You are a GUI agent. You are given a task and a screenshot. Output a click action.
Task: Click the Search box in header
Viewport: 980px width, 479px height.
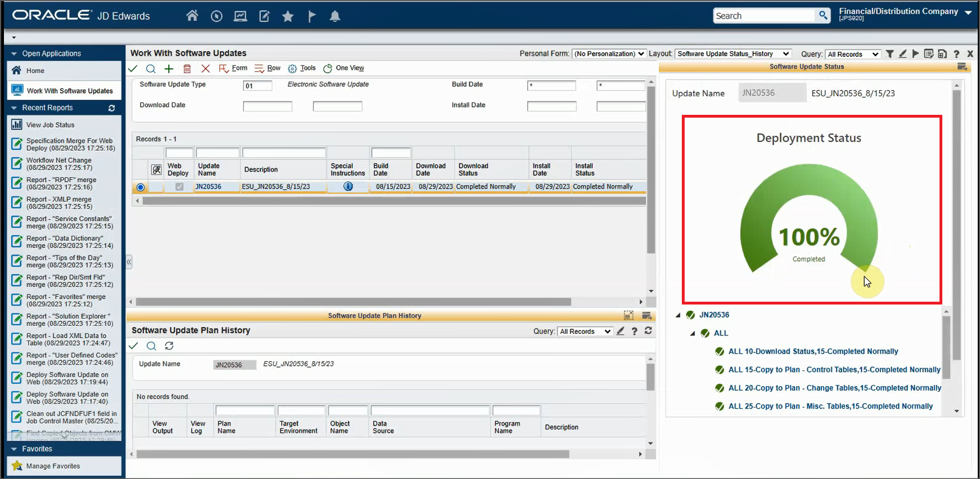click(x=764, y=16)
